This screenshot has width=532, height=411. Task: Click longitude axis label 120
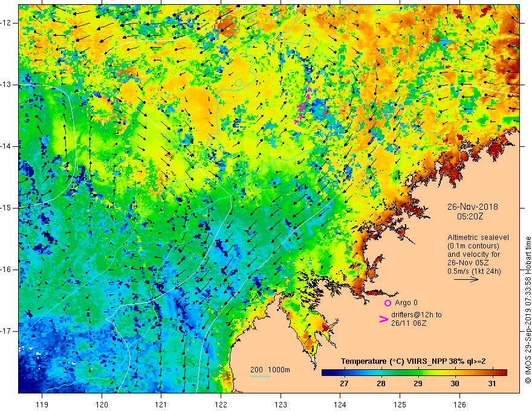pyautogui.click(x=102, y=404)
